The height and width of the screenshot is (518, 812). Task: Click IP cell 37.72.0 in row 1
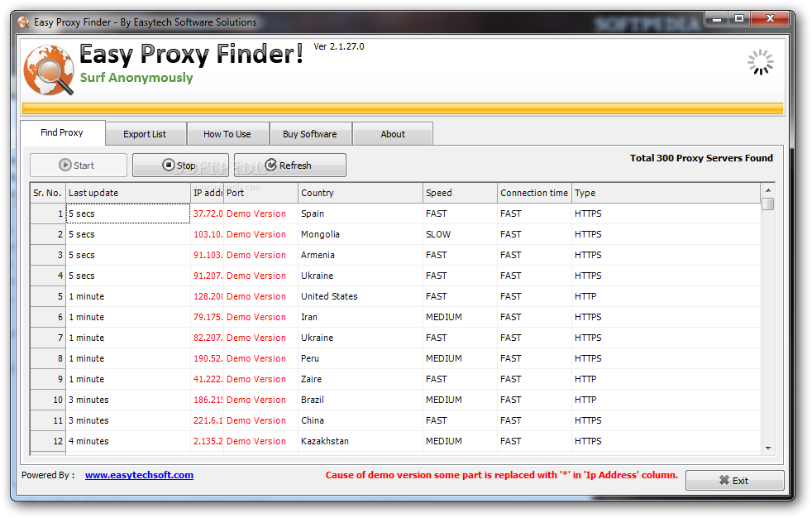pyautogui.click(x=208, y=213)
